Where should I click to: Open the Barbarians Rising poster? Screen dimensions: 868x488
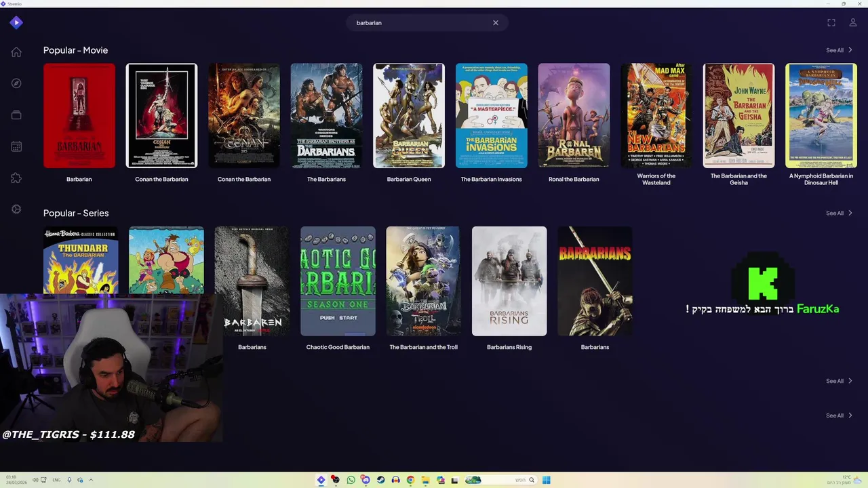(509, 281)
